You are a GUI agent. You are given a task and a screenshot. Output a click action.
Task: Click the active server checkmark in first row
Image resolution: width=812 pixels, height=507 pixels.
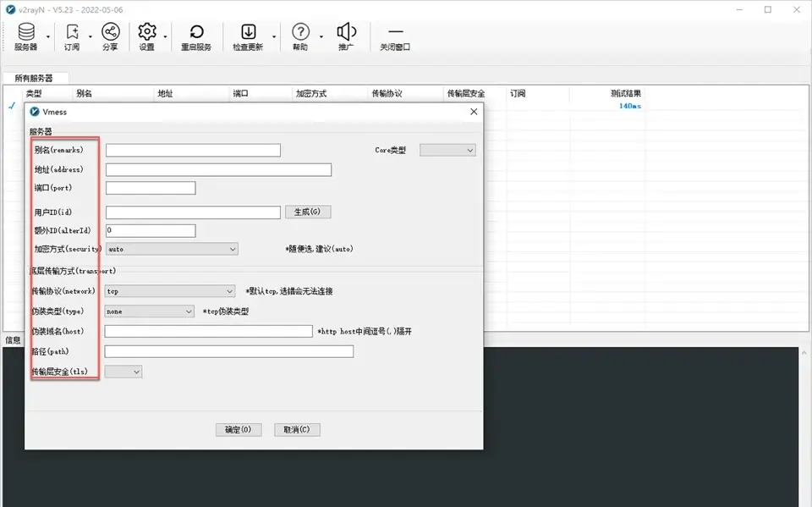12,106
